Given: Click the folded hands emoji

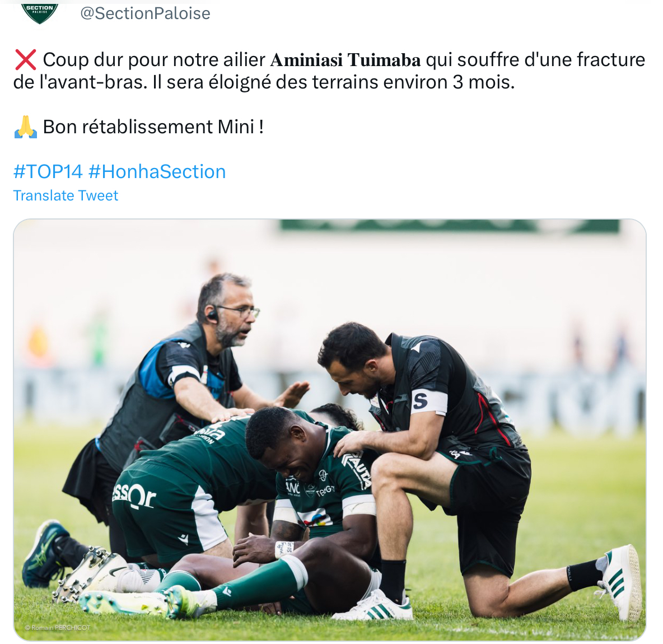Looking at the screenshot, I should coord(25,127).
